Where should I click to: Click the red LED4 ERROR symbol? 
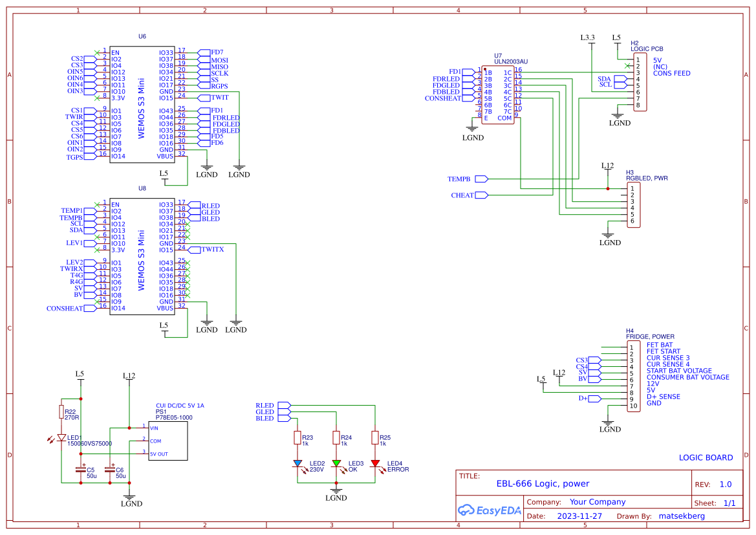pyautogui.click(x=376, y=463)
